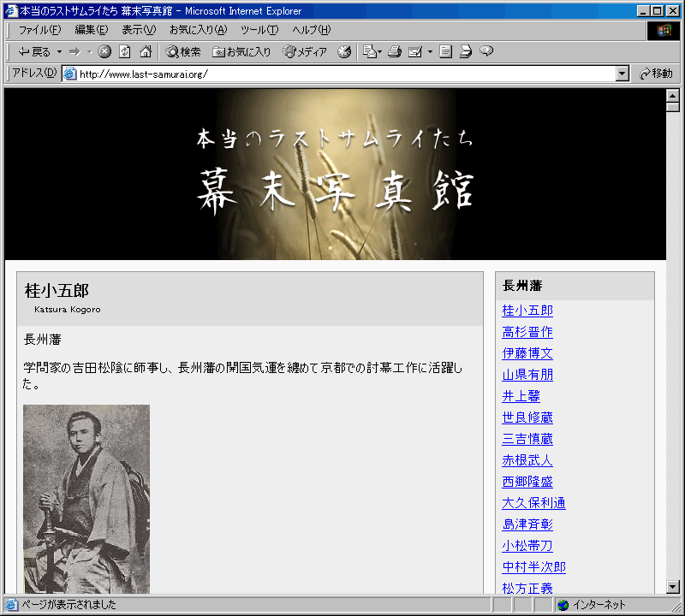
Task: Open the お気に入り(A) menu
Action: pos(199,30)
